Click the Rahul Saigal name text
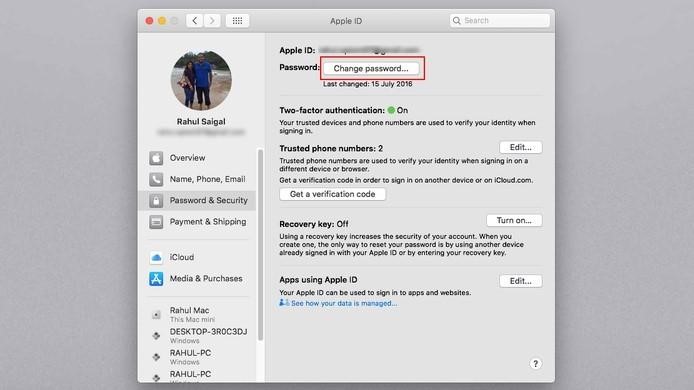This screenshot has width=694, height=390. [201, 121]
